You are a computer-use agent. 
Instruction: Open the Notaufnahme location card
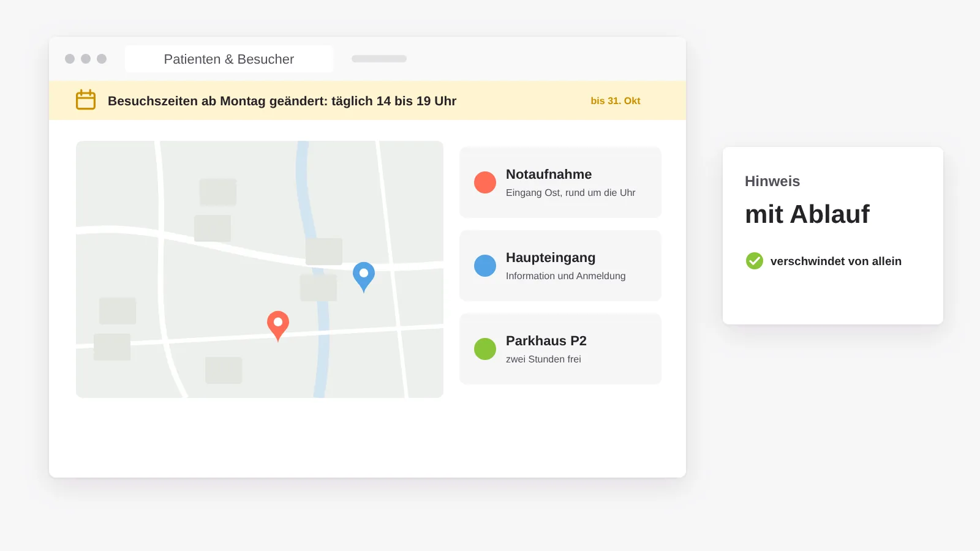pos(560,182)
